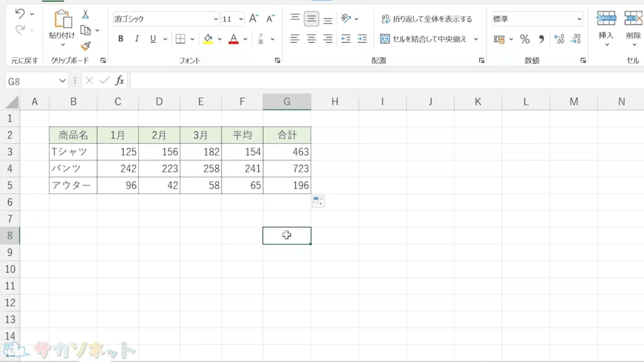Undo the last action

(x=19, y=14)
